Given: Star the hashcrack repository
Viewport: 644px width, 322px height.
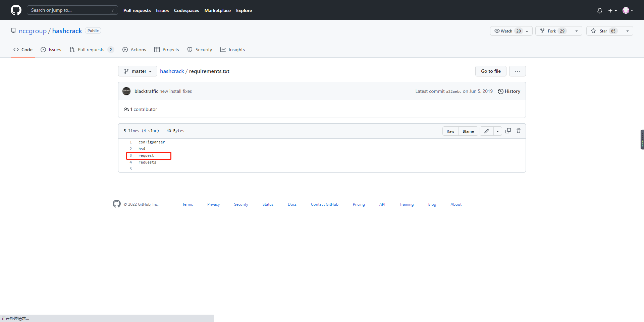Looking at the screenshot, I should (x=603, y=31).
